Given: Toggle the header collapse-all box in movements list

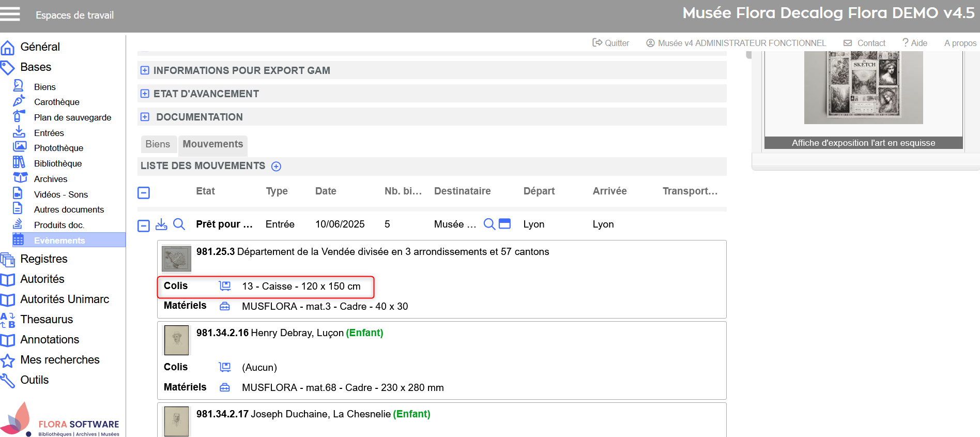Looking at the screenshot, I should point(144,193).
